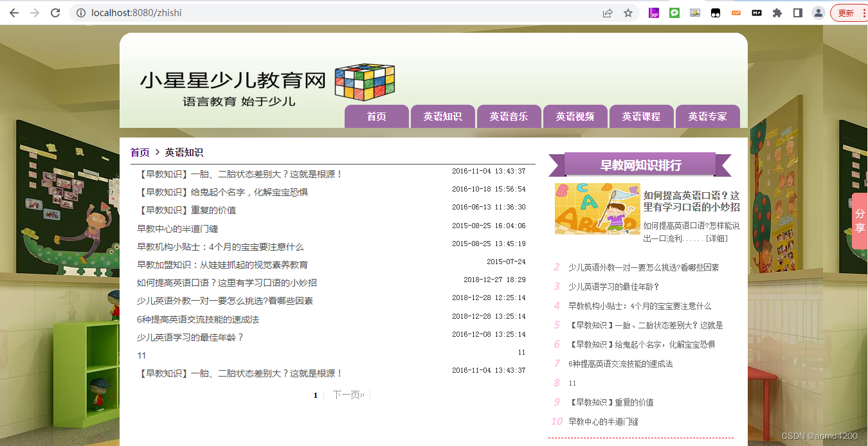Open ranking item 6 给鬼起个名字
Image resolution: width=868 pixels, height=446 pixels.
(642, 344)
